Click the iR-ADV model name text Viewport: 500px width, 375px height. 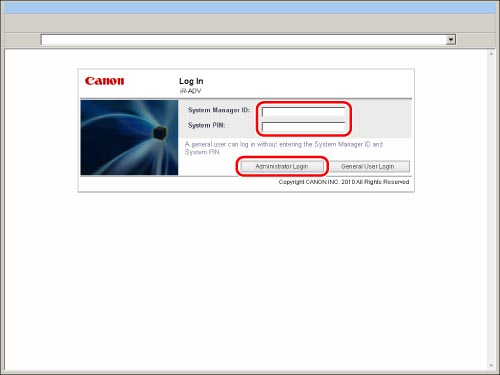pyautogui.click(x=191, y=91)
